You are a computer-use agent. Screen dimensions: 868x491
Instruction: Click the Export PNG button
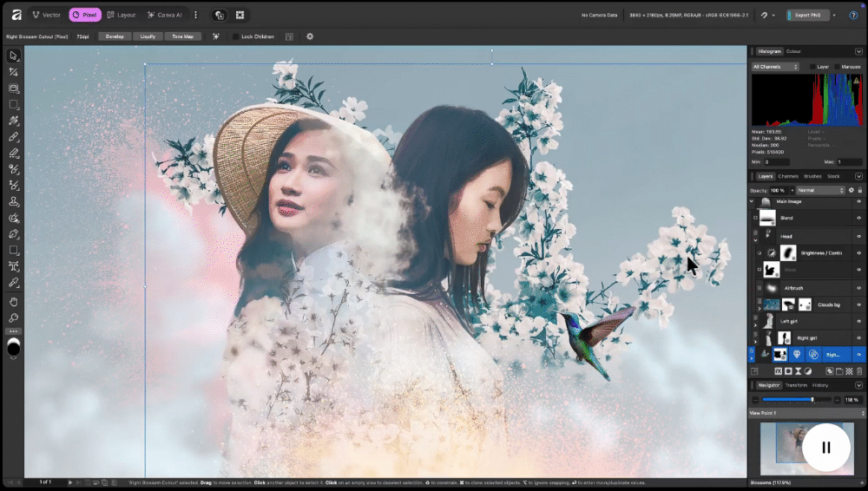point(806,15)
